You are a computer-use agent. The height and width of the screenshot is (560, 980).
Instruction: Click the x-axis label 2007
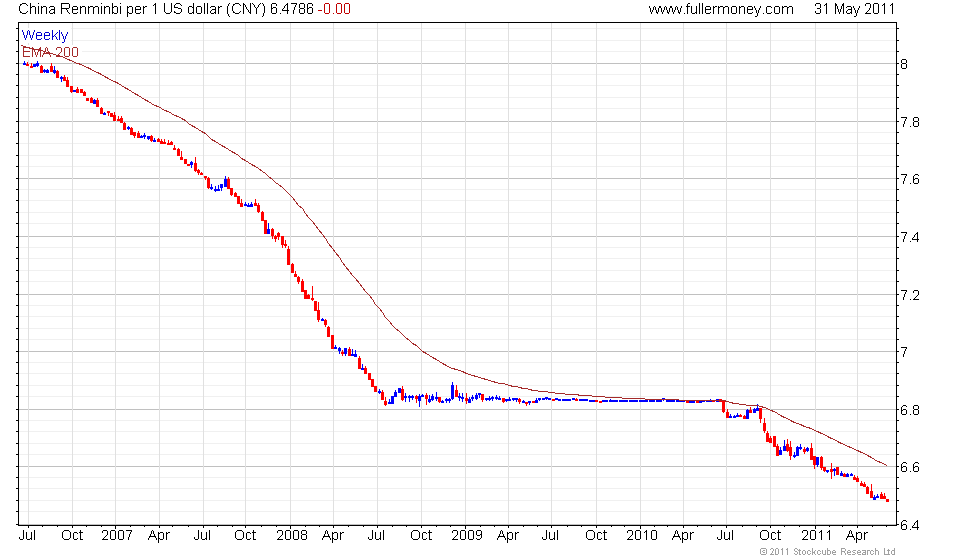(117, 536)
